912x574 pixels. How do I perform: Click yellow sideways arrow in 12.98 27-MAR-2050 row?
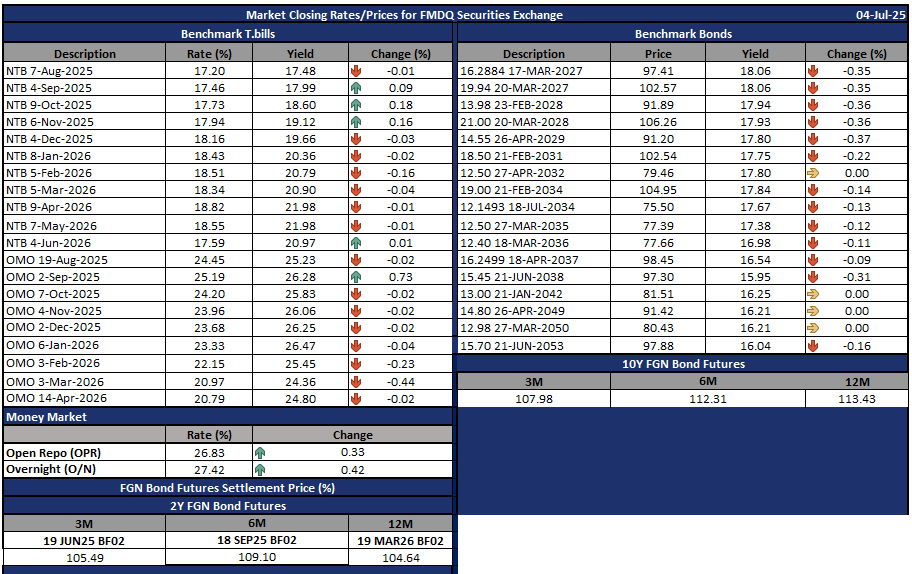tap(813, 328)
